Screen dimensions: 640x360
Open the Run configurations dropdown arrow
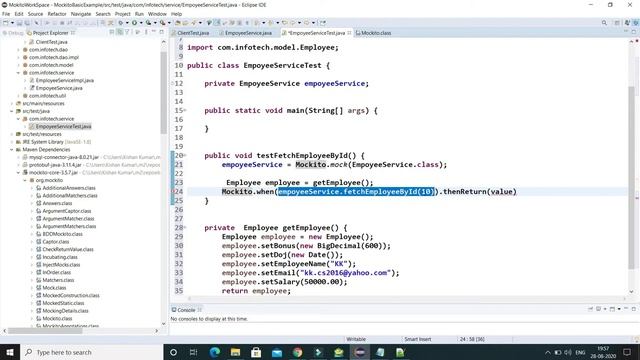140,23
